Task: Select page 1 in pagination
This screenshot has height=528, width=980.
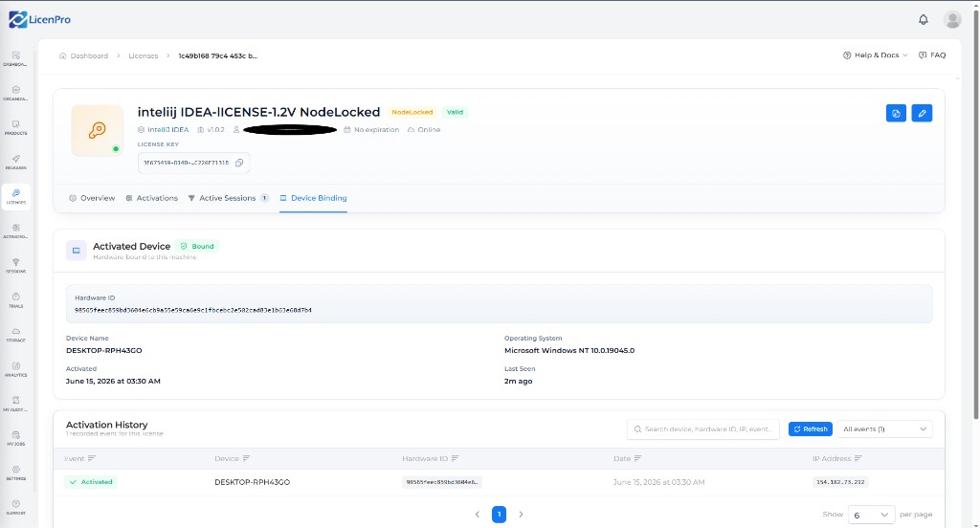Action: tap(499, 515)
